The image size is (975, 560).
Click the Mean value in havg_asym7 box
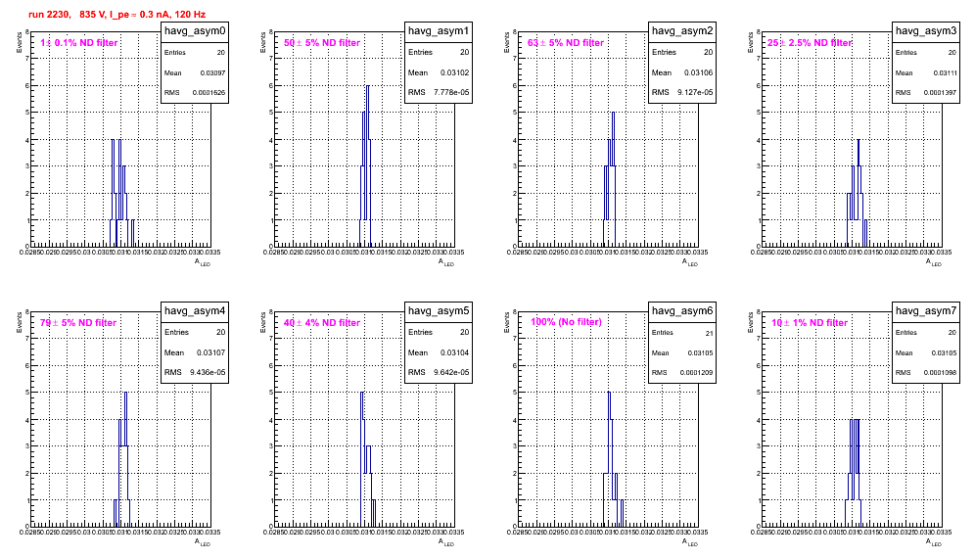click(945, 352)
